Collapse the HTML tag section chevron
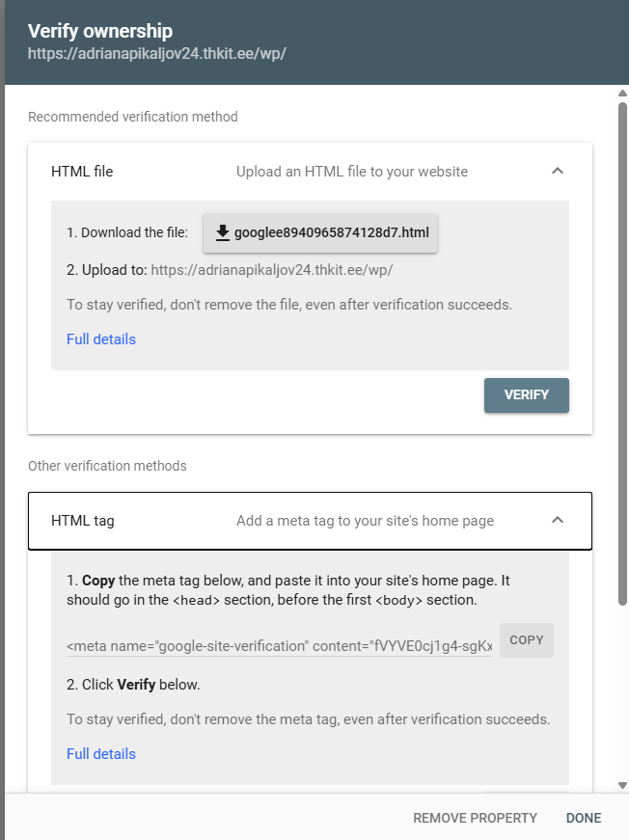The image size is (629, 840). 557,521
